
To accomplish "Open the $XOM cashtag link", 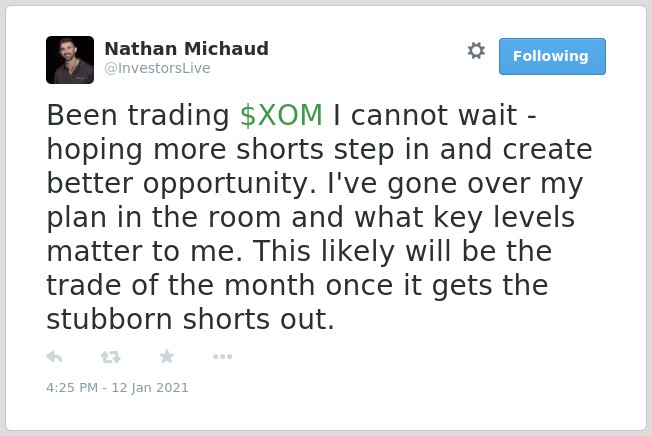I will [x=282, y=115].
